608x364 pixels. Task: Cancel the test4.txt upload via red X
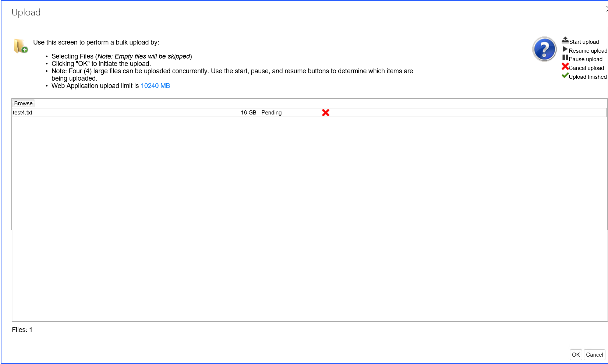click(x=325, y=113)
